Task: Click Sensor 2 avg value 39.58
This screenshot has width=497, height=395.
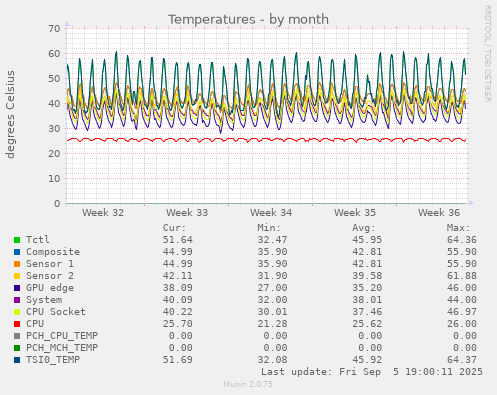Action: (367, 276)
